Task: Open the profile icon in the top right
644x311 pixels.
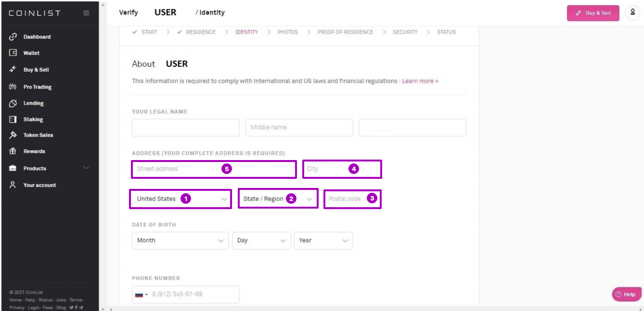Action: pos(633,13)
